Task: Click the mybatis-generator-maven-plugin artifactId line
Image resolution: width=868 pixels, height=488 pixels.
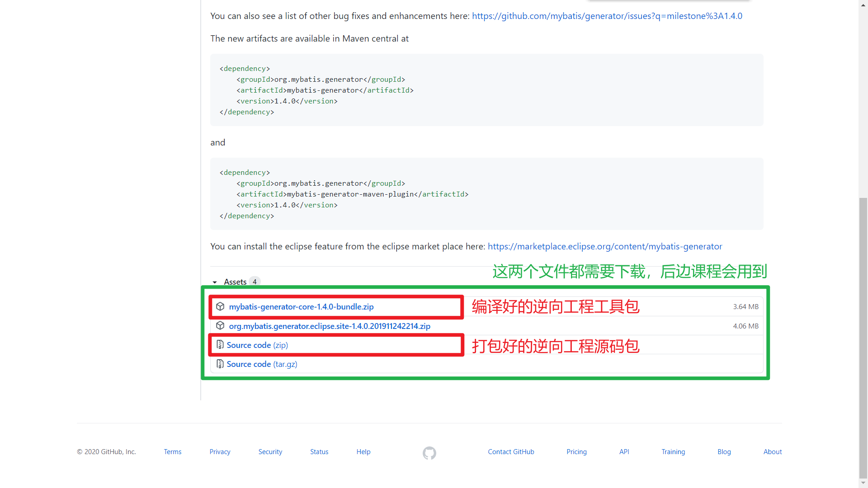Action: tap(353, 194)
